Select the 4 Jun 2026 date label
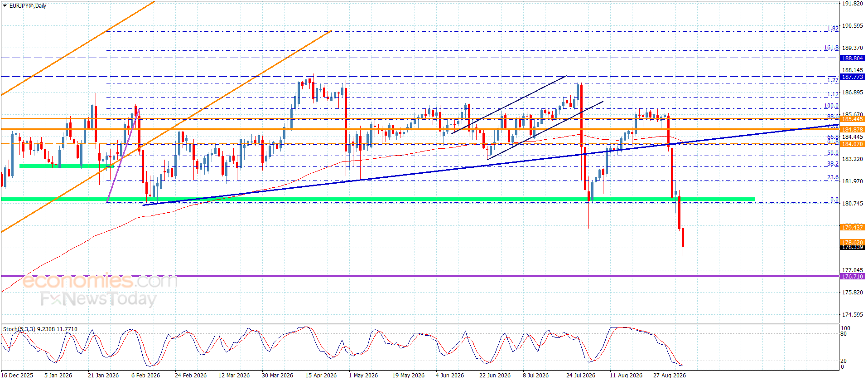The width and height of the screenshot is (868, 381). pos(450,375)
